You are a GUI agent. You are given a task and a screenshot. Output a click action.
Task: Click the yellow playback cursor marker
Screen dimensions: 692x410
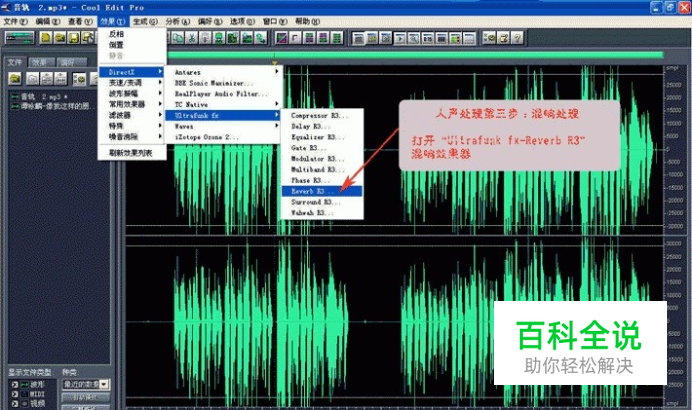coord(275,64)
